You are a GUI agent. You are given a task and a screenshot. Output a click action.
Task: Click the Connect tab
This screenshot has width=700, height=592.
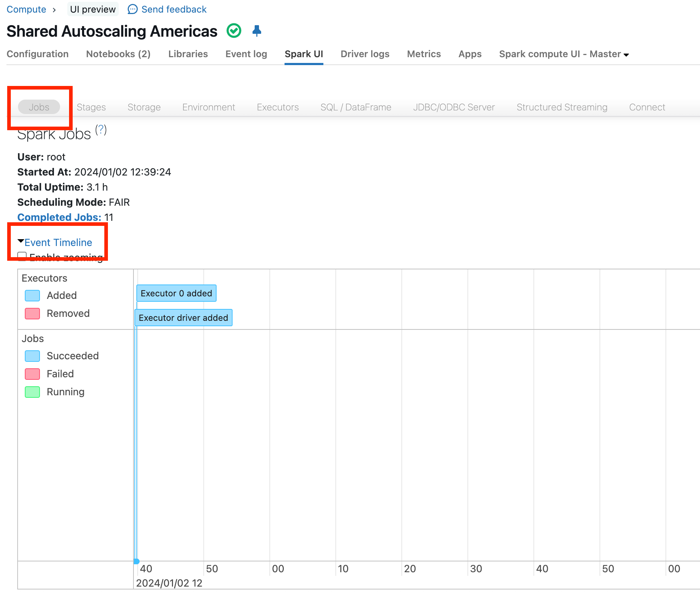[x=647, y=107]
